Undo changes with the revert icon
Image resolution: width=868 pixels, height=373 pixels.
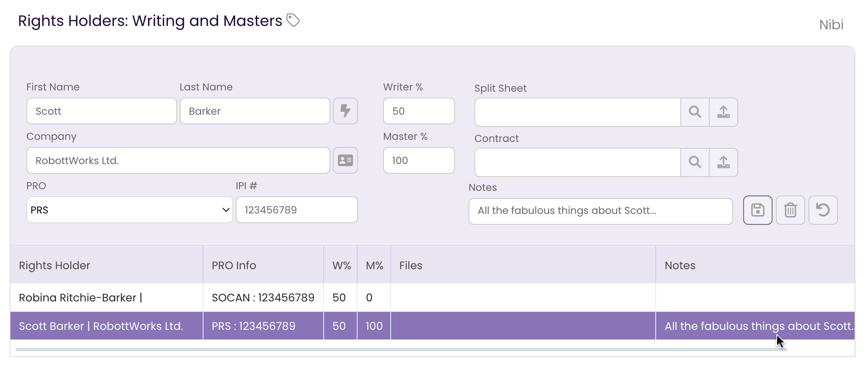click(x=823, y=210)
